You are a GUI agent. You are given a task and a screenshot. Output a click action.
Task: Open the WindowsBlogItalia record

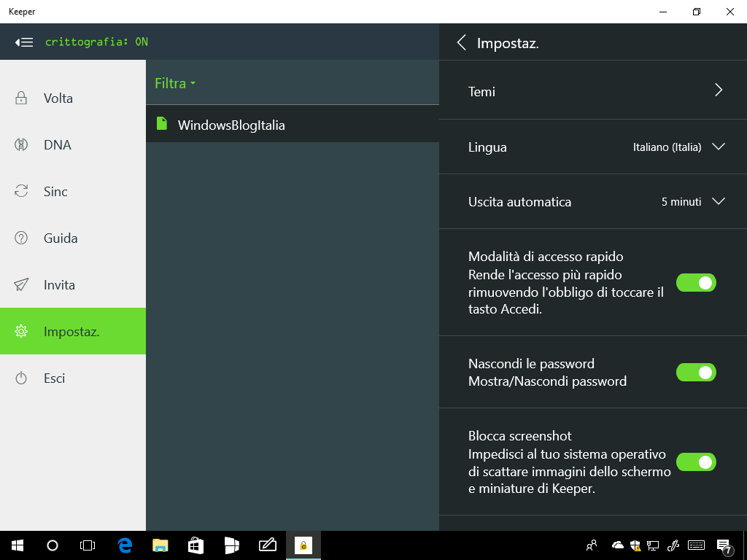[293, 124]
